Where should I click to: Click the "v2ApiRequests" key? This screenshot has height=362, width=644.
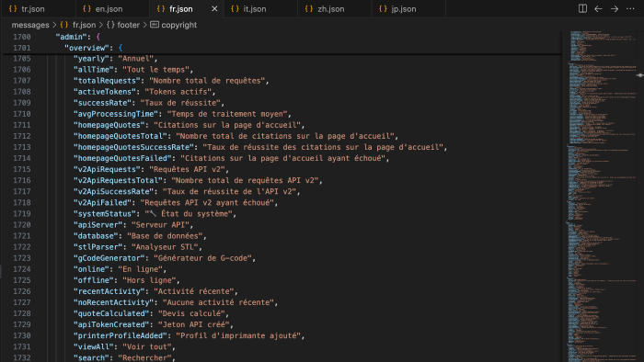(x=107, y=169)
